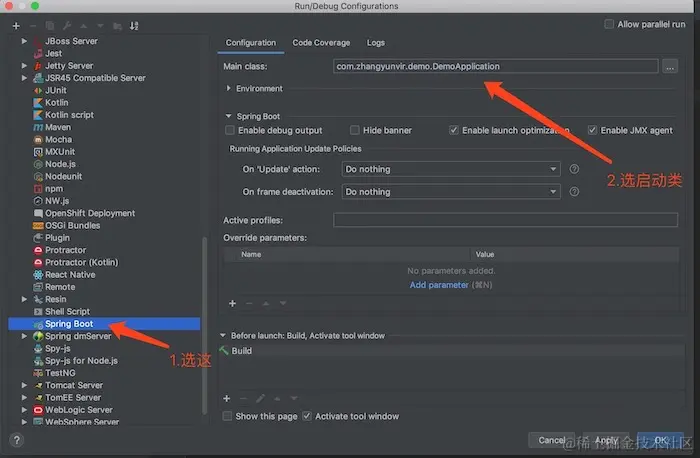Expand the Resin tree node
Viewport: 700px width, 458px height.
[24, 300]
